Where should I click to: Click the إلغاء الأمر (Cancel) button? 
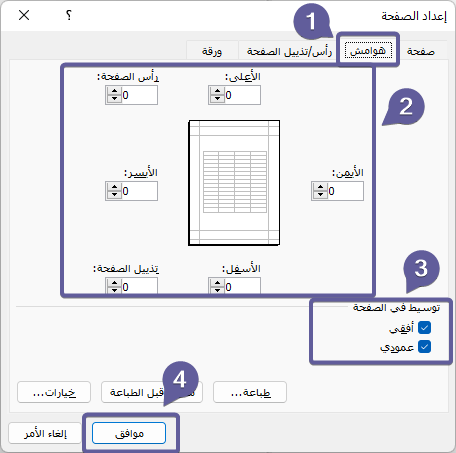point(45,433)
